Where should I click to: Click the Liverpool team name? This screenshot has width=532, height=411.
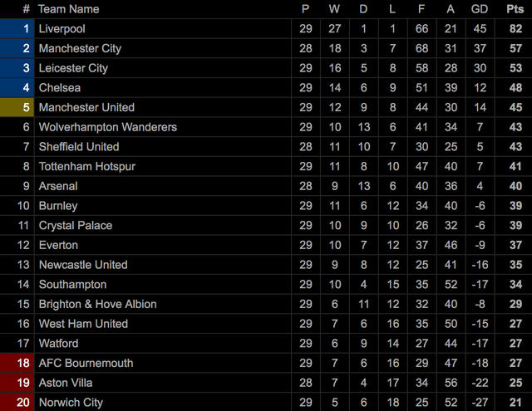[62, 28]
